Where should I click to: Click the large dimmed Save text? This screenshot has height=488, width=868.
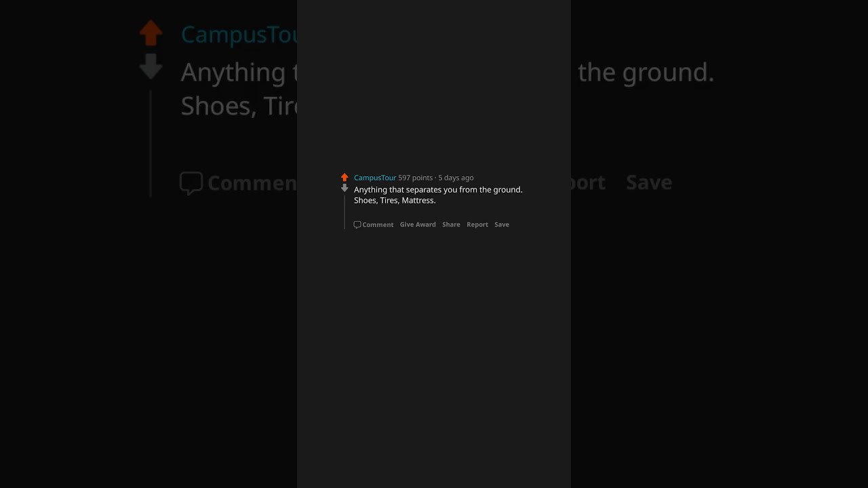coord(649,182)
